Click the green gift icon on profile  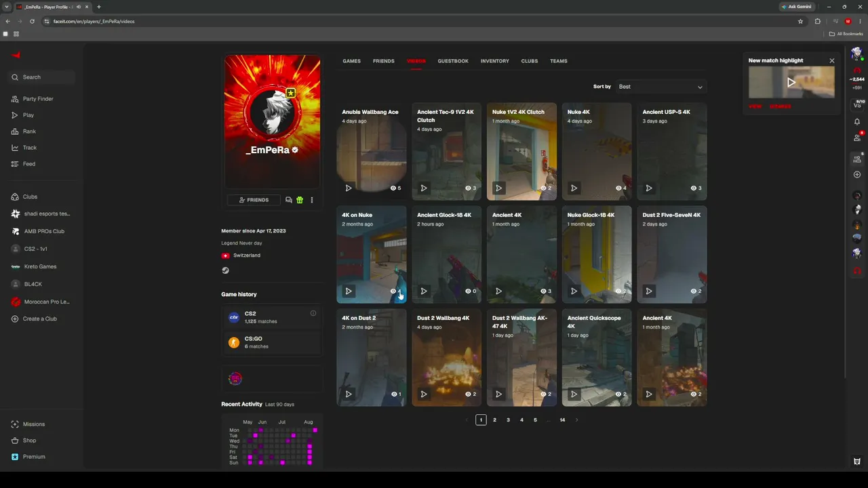pyautogui.click(x=300, y=200)
